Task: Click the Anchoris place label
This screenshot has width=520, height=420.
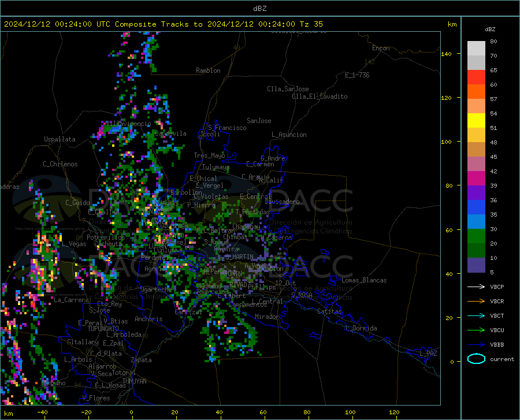Action: click(x=148, y=319)
